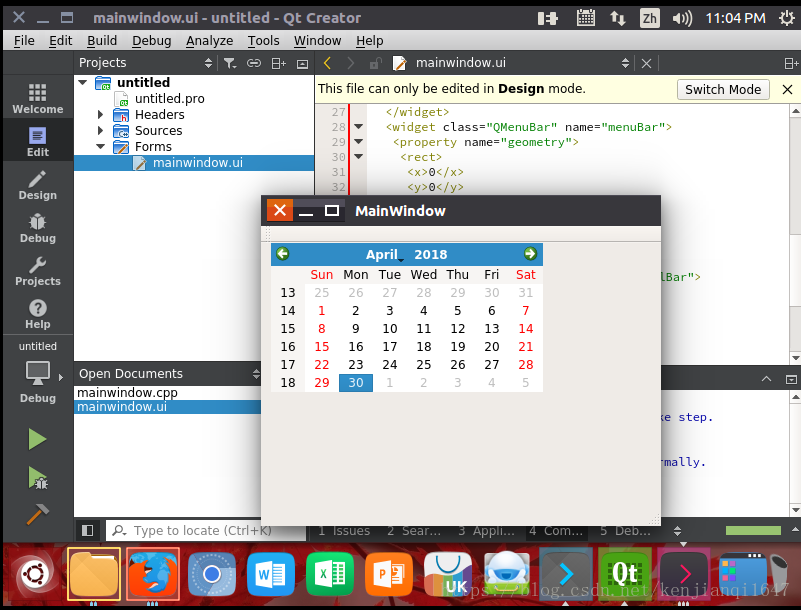Open Qt Creator from the dock

click(x=625, y=573)
